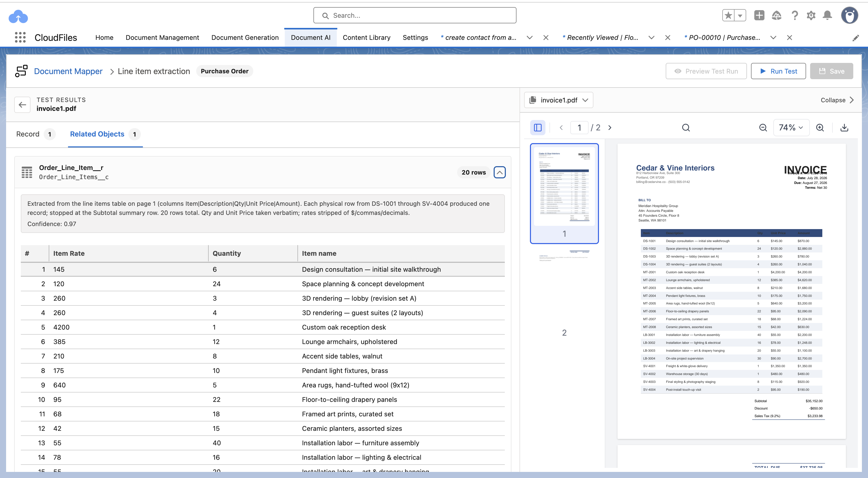868x478 pixels.
Task: Click the PDF page number field
Action: pos(579,128)
